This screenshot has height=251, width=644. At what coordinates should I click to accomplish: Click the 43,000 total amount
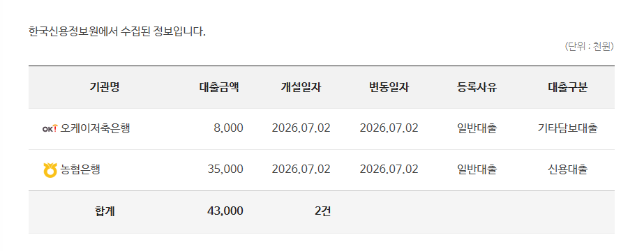click(225, 211)
